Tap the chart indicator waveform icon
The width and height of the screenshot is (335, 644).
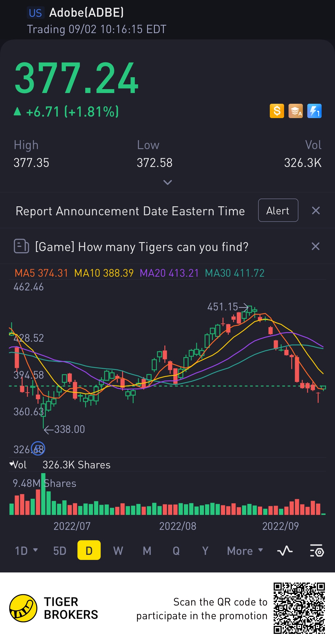pyautogui.click(x=285, y=551)
